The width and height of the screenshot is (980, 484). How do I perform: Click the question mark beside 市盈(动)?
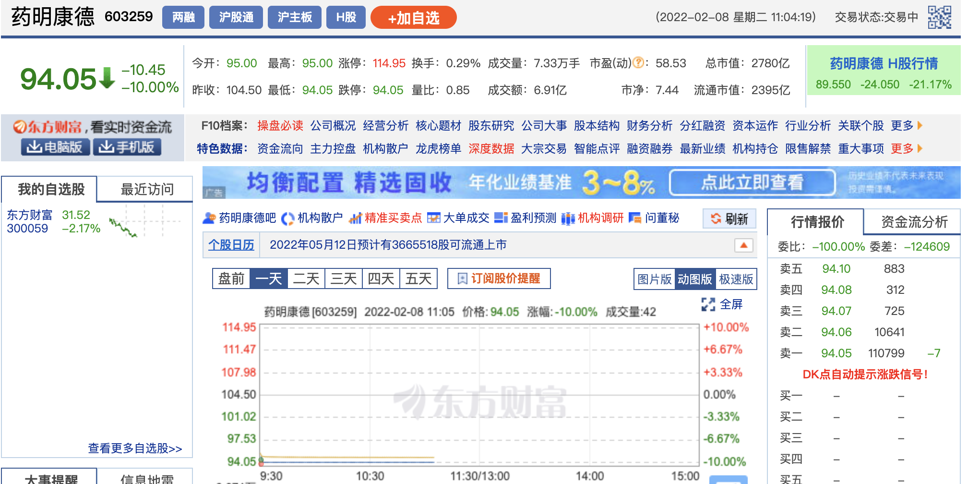tap(638, 62)
